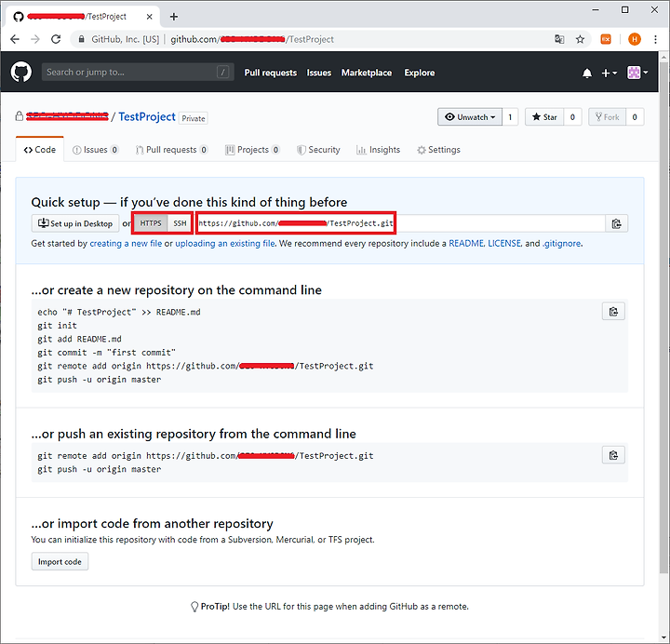Open the .gitignore link

tap(561, 244)
